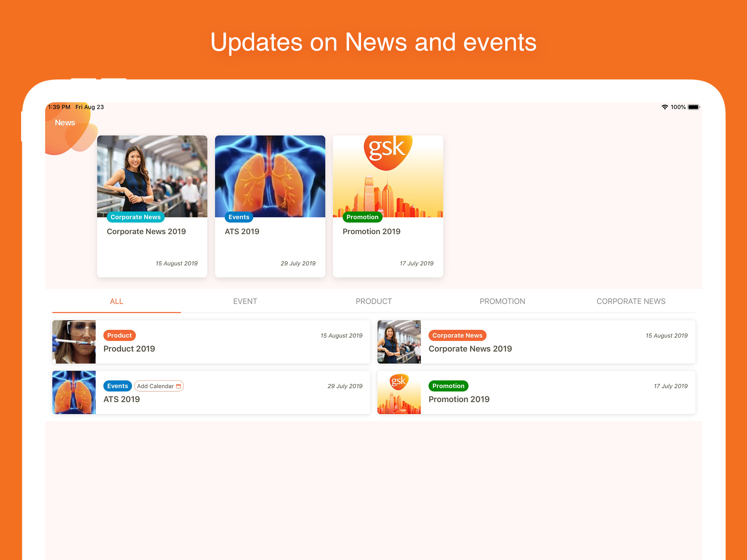Open the ATS 2019 list title

(x=122, y=399)
